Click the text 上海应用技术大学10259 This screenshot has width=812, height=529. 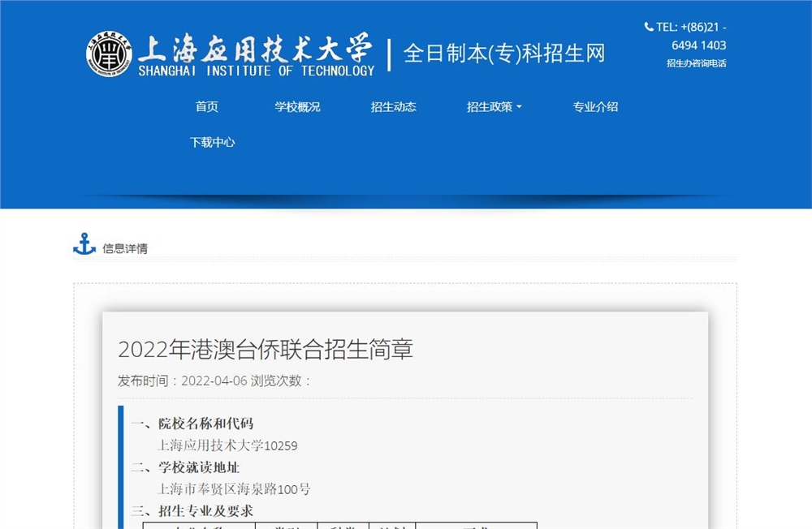(227, 445)
